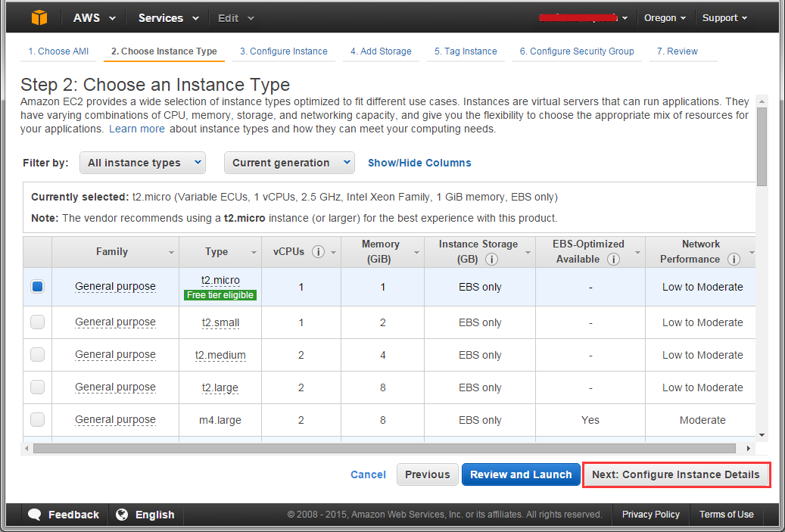Viewport: 785px width, 532px height.
Task: Go to the 3. Configure Instance step
Action: coord(283,51)
